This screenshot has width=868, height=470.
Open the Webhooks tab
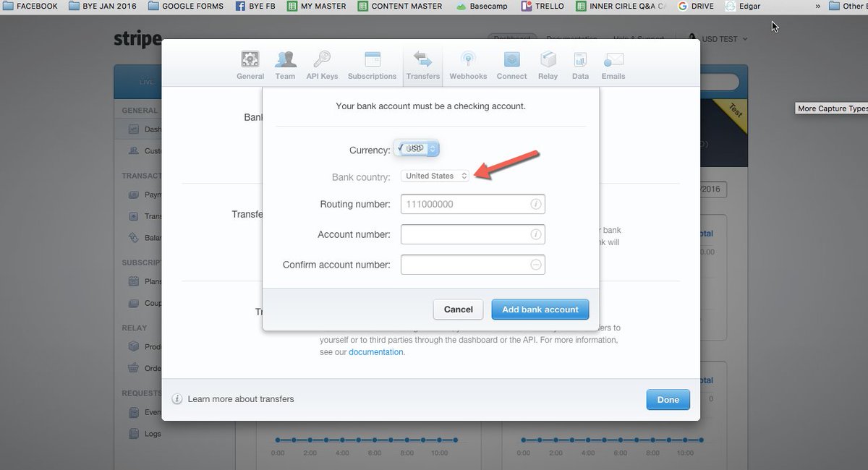coord(468,65)
